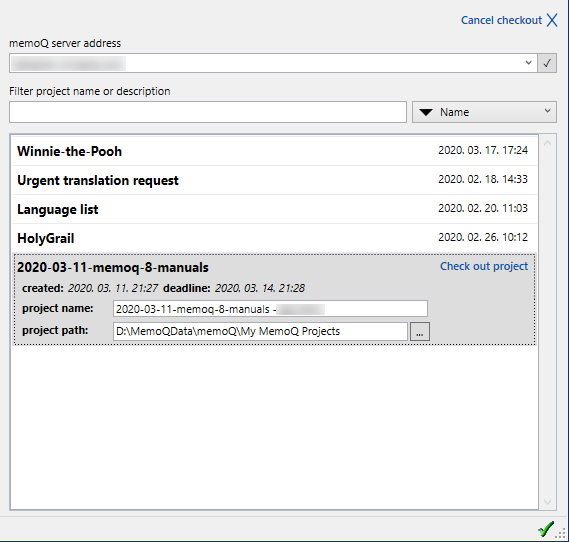Click the Cancel checkout link

(x=501, y=20)
